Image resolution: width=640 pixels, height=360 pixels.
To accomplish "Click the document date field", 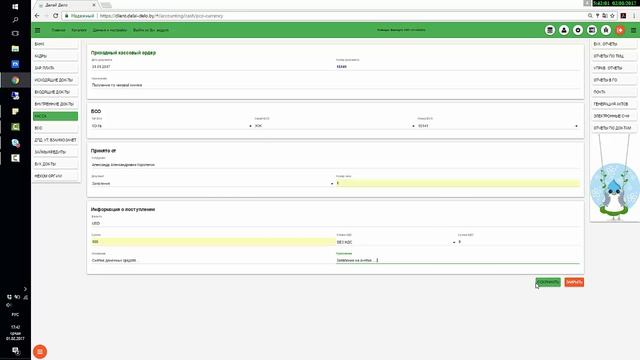I will [212, 66].
